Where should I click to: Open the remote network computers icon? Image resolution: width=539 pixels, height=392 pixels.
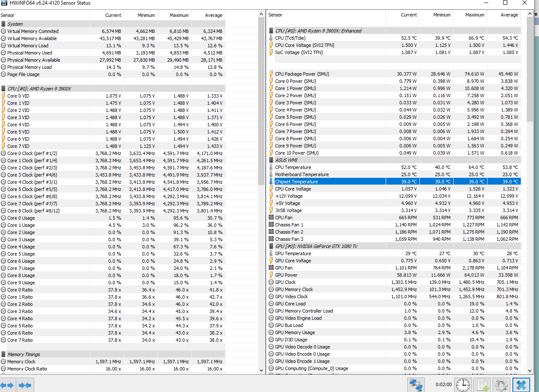[416, 385]
